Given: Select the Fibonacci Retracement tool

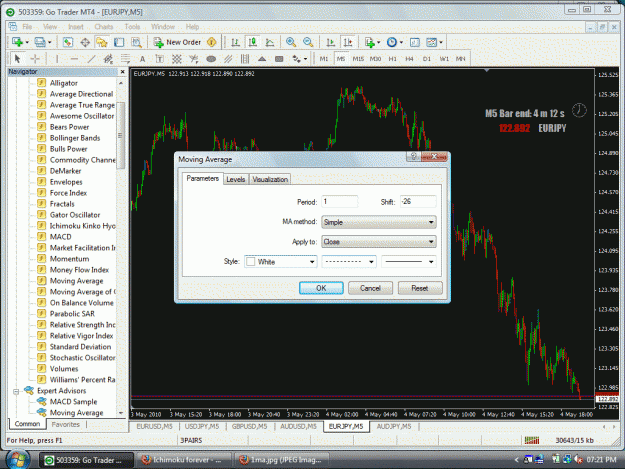Looking at the screenshot, I should pos(126,59).
